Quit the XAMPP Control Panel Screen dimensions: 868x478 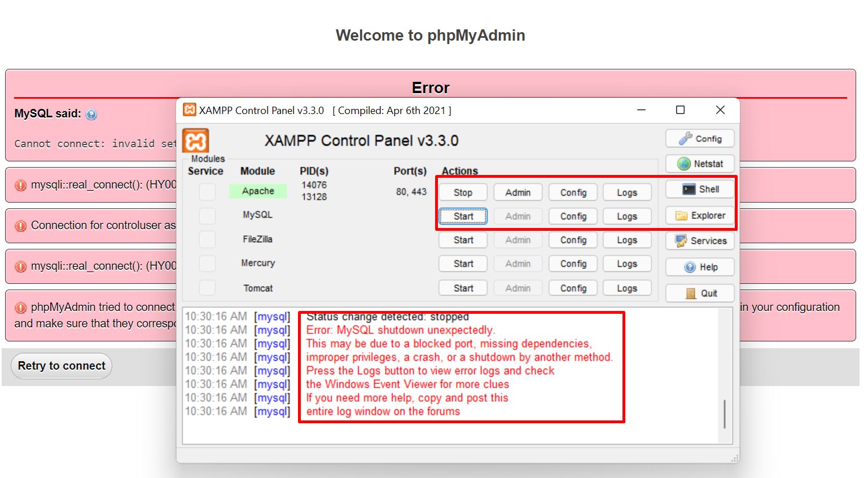pos(700,293)
